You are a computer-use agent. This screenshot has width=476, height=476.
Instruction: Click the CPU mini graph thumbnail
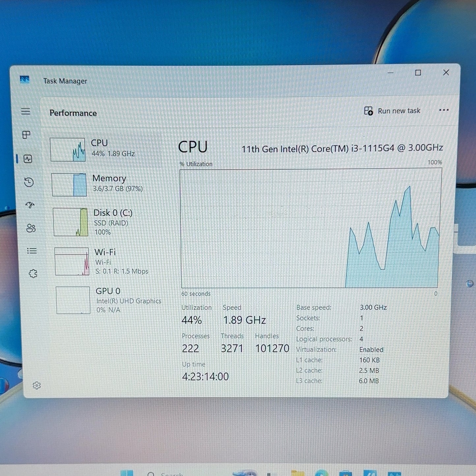coord(68,150)
